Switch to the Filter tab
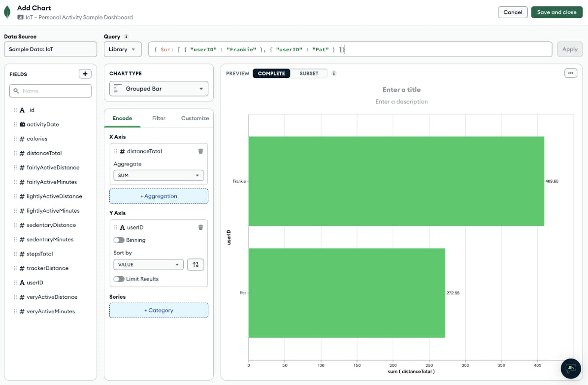Viewport: 588px width, 385px height. (159, 118)
